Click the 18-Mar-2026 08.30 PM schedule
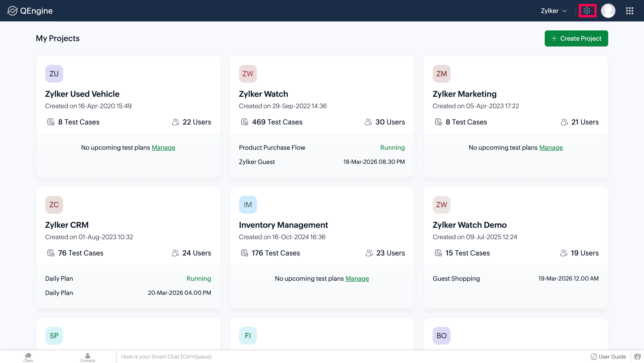Viewport: 644px width, 363px height. click(374, 162)
